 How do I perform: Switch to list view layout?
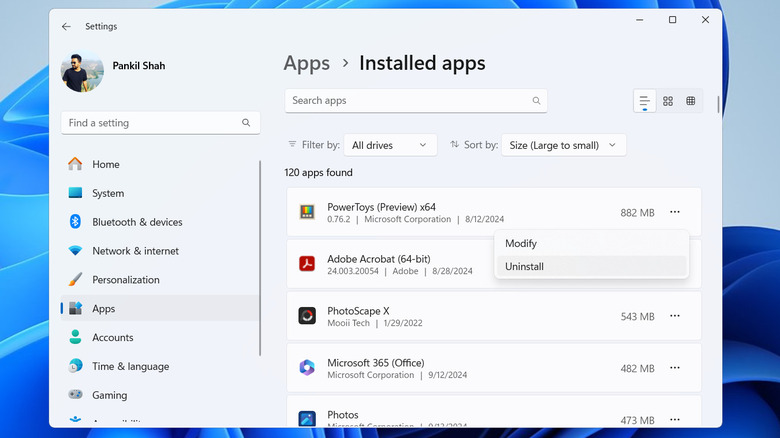[645, 101]
